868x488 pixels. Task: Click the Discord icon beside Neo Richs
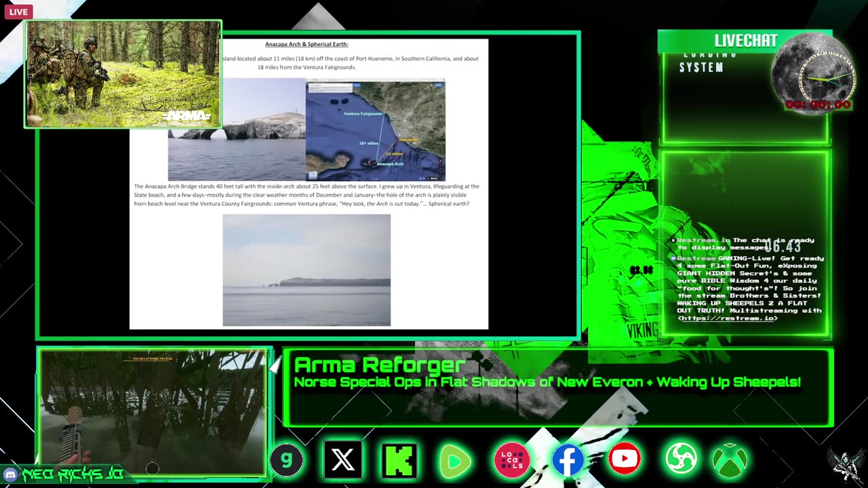tap(10, 475)
